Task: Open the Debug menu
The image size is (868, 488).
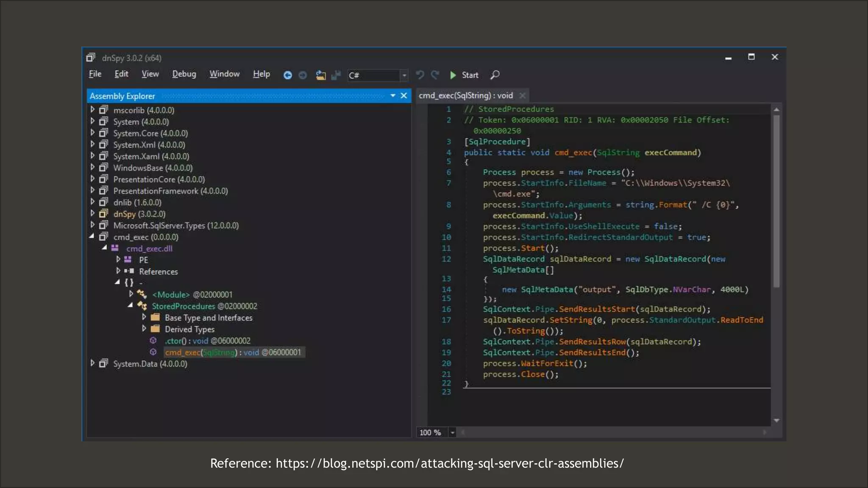Action: click(x=184, y=74)
